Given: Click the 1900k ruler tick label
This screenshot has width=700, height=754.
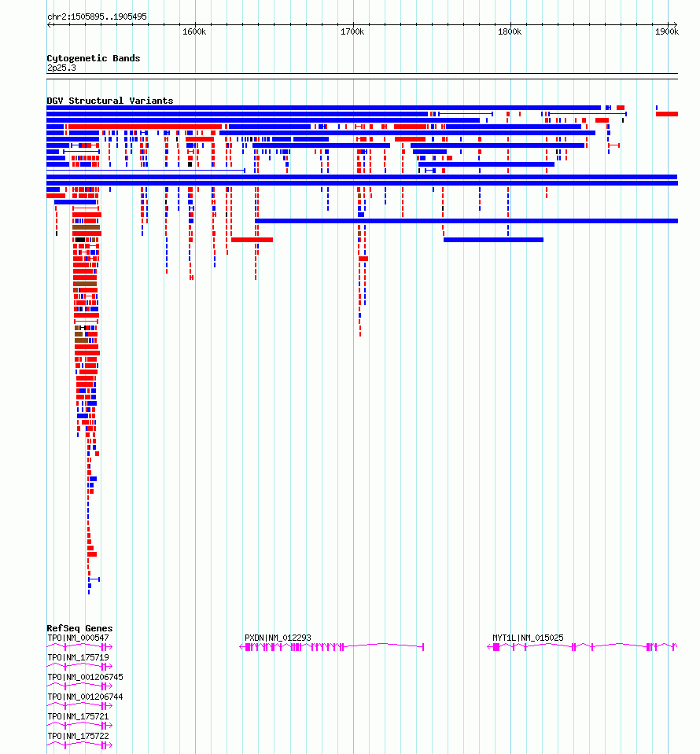Looking at the screenshot, I should pyautogui.click(x=667, y=31).
